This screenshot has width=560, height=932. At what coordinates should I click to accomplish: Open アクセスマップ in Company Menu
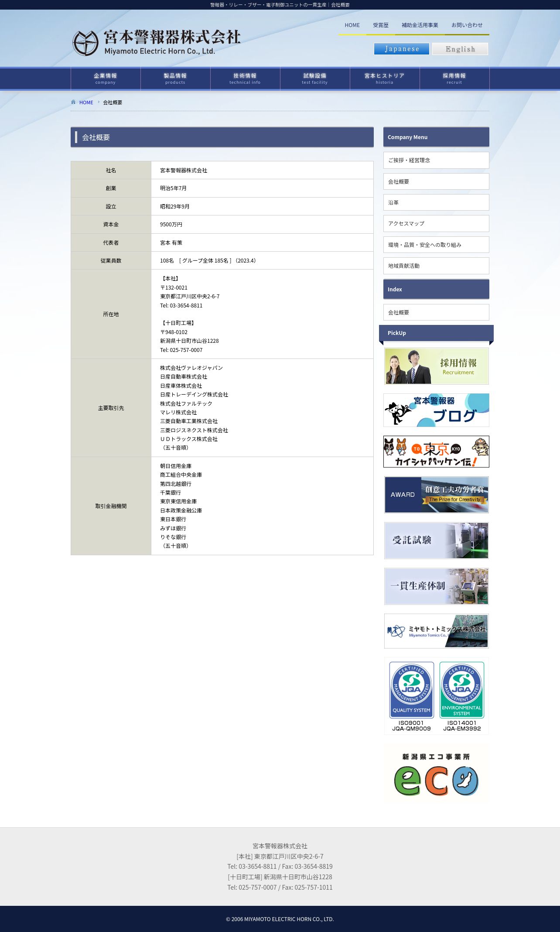point(436,223)
